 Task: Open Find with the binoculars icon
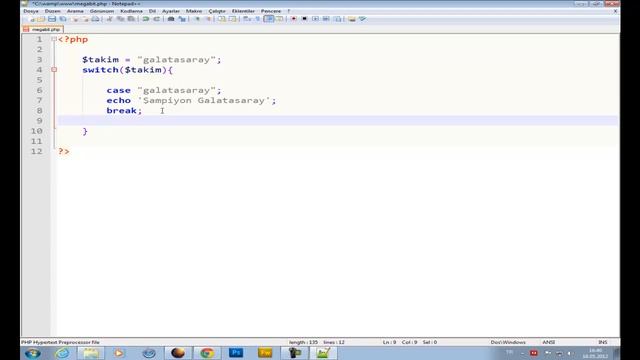click(x=171, y=19)
